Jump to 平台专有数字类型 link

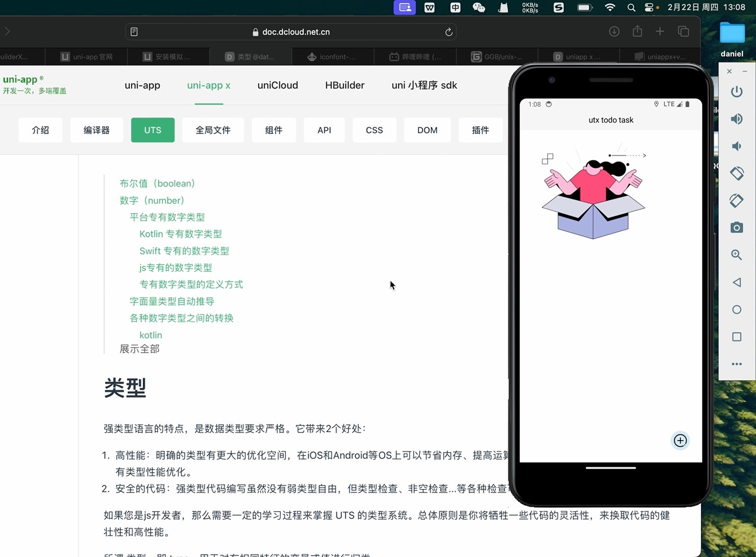click(x=167, y=217)
